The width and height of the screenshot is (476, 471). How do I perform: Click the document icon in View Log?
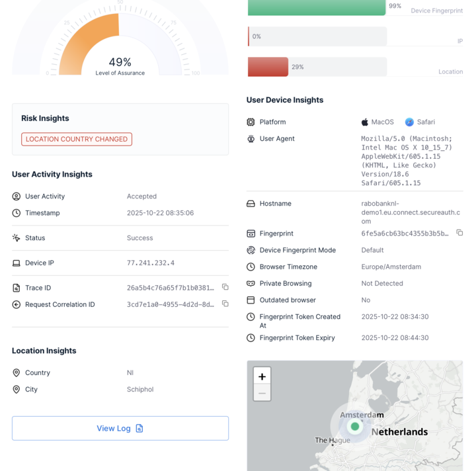(139, 428)
